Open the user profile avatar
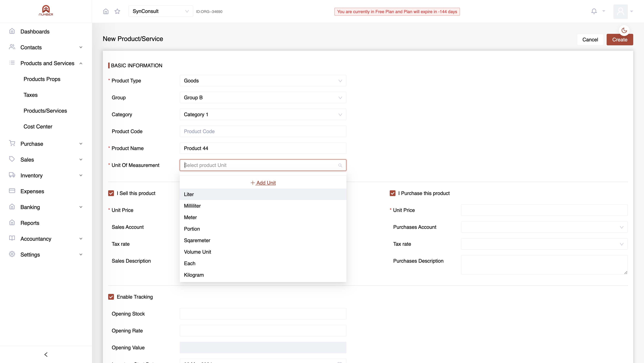The height and width of the screenshot is (363, 644). pos(620,12)
